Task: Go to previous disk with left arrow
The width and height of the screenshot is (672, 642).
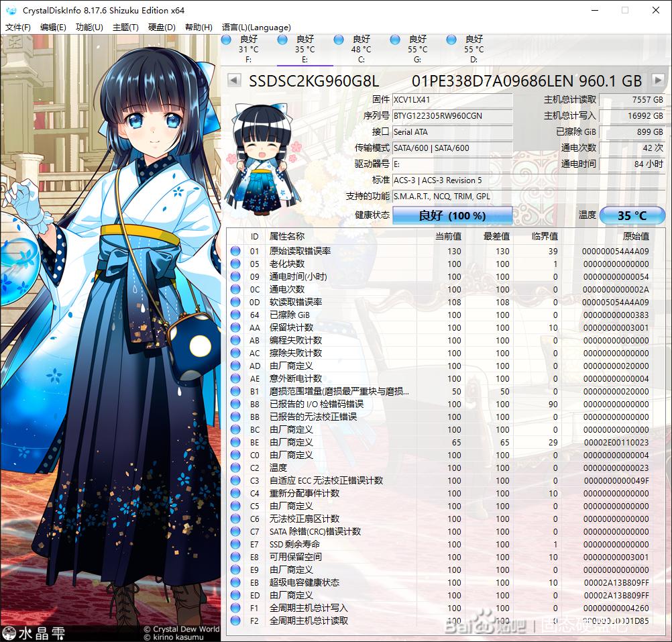Action: [233, 80]
